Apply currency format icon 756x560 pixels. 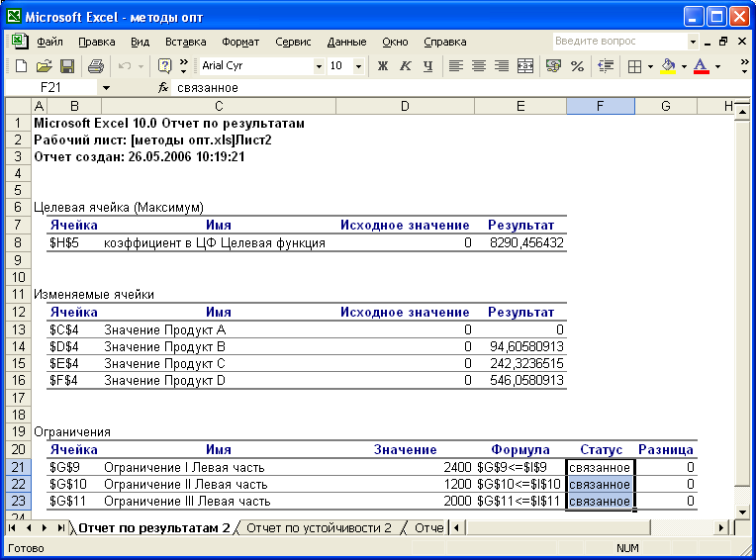(x=553, y=66)
